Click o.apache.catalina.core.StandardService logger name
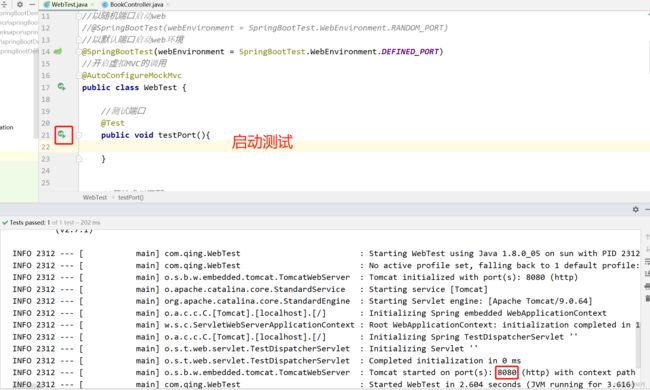650x390 pixels. [255, 289]
